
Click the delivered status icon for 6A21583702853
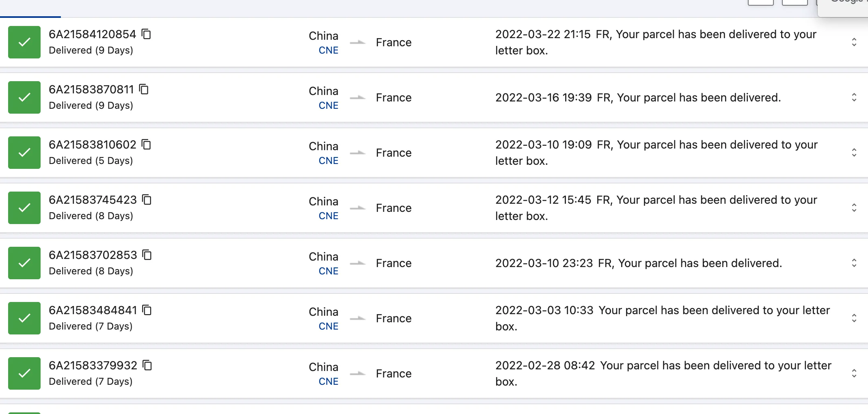[24, 263]
